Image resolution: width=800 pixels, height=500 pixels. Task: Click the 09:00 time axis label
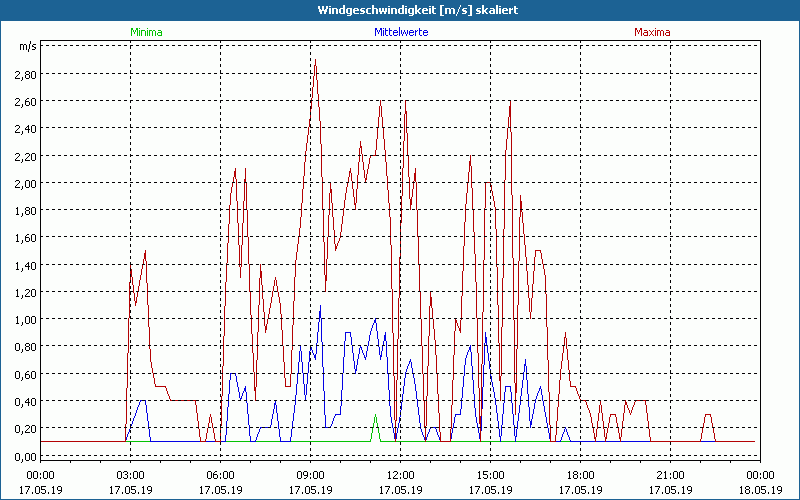pos(310,475)
